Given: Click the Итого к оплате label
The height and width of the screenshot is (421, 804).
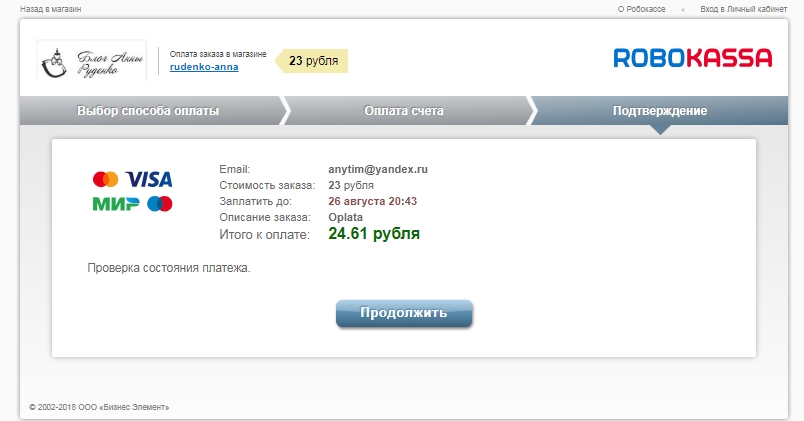Looking at the screenshot, I should pos(265,235).
